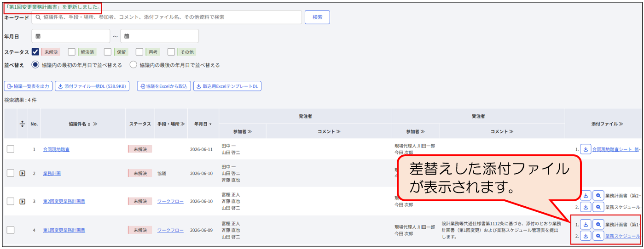Check the row checkbox for 業務計画
644x249 pixels.
coord(11,173)
